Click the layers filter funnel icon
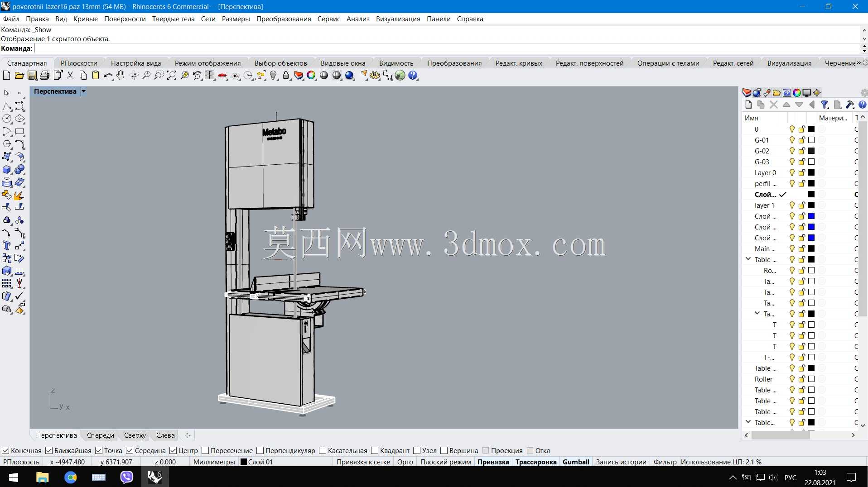Viewport: 868px width, 487px height. pos(825,105)
